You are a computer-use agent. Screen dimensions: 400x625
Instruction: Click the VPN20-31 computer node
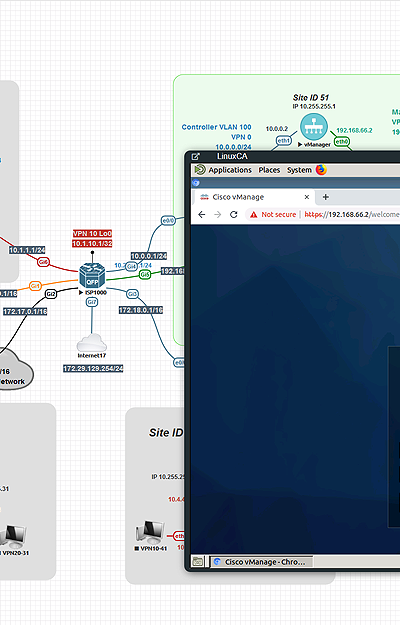13,537
